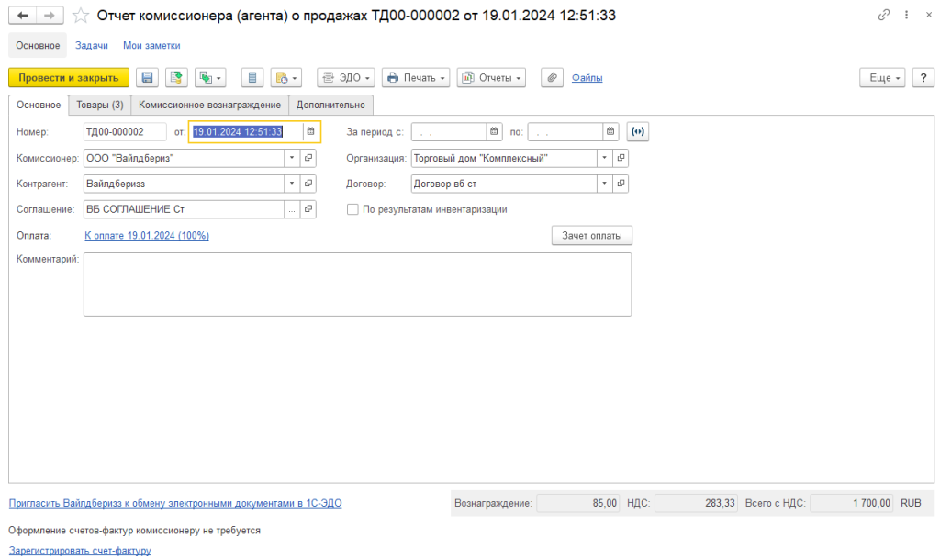Open the Дополнительно tab

coord(330,105)
